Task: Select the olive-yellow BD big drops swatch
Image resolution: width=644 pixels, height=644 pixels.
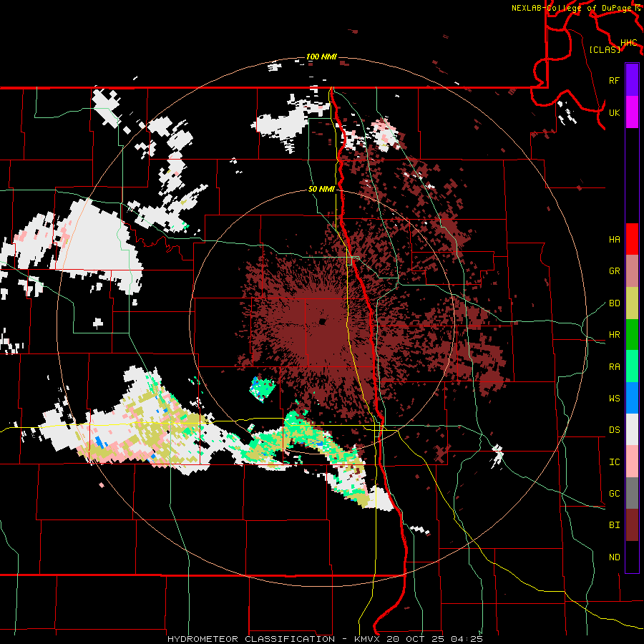Action: tap(632, 303)
